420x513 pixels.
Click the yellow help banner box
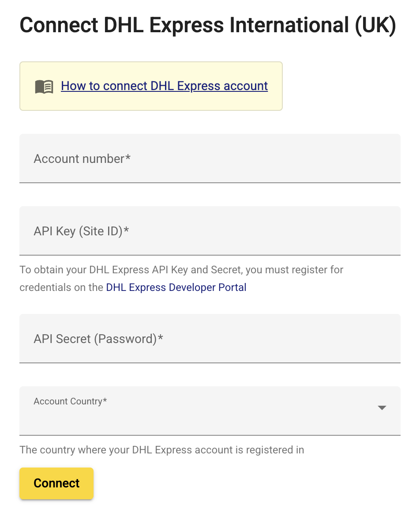tap(151, 86)
